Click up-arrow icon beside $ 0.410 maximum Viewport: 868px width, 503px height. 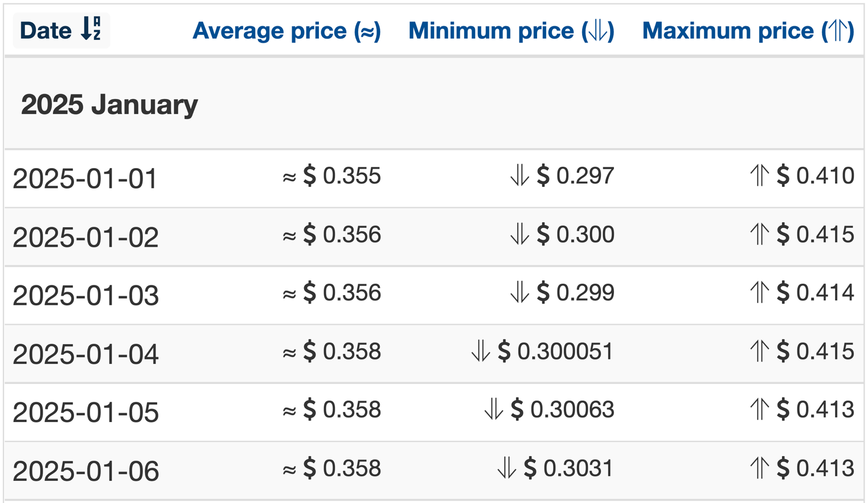coord(760,175)
